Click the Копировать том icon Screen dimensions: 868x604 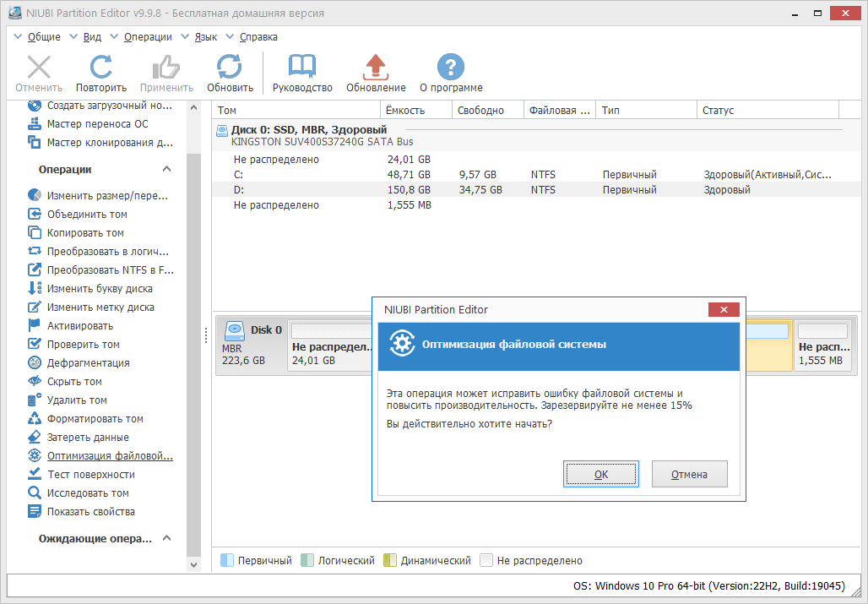pos(35,232)
